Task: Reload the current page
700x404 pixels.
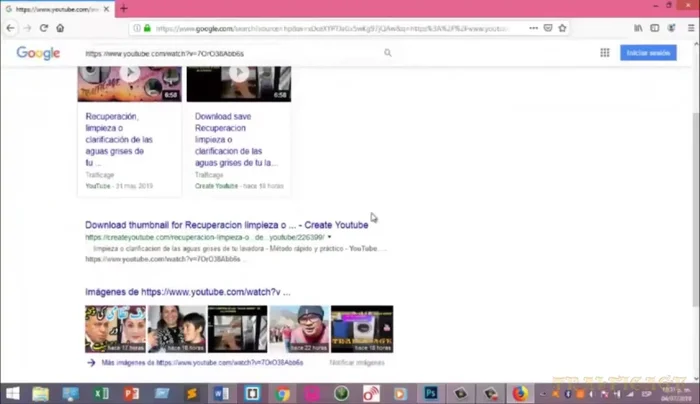Action: pyautogui.click(x=43, y=28)
